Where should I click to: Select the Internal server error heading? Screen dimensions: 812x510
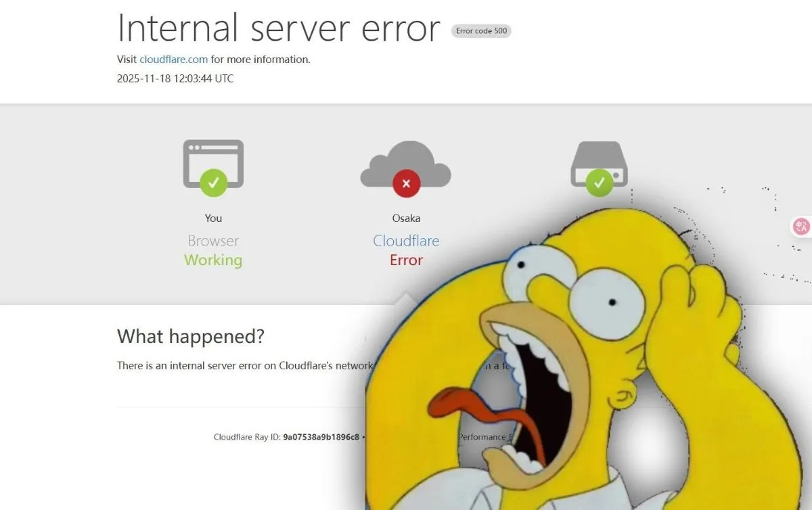coord(279,28)
